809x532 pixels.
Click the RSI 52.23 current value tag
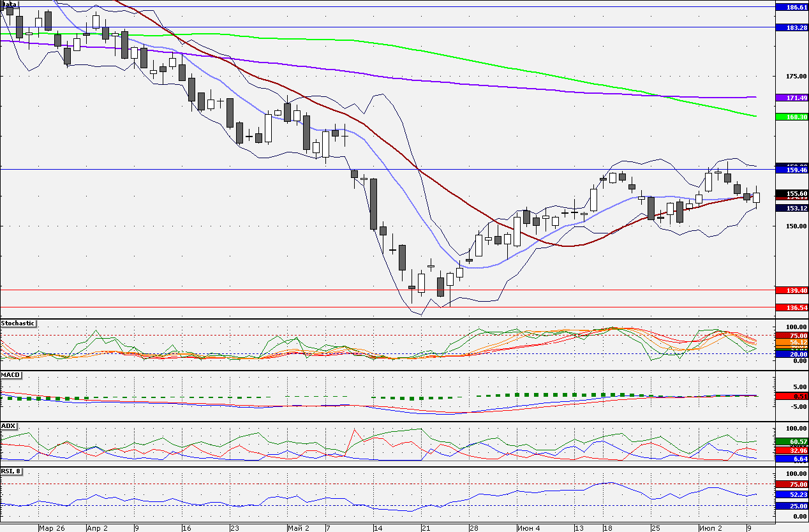point(792,494)
